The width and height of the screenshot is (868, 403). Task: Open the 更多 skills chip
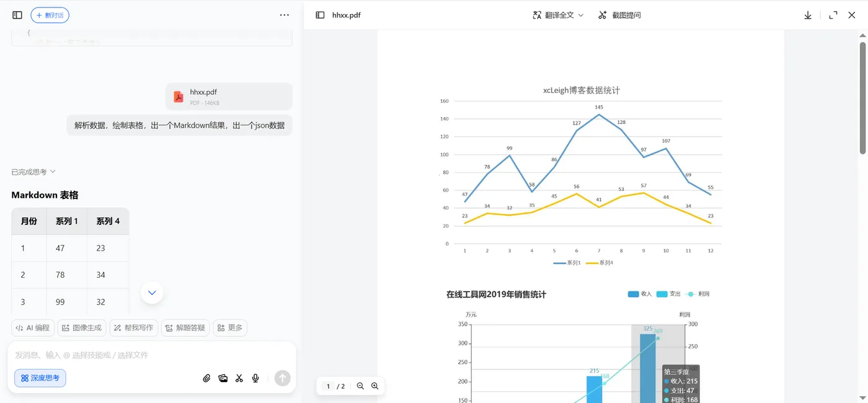pyautogui.click(x=230, y=328)
